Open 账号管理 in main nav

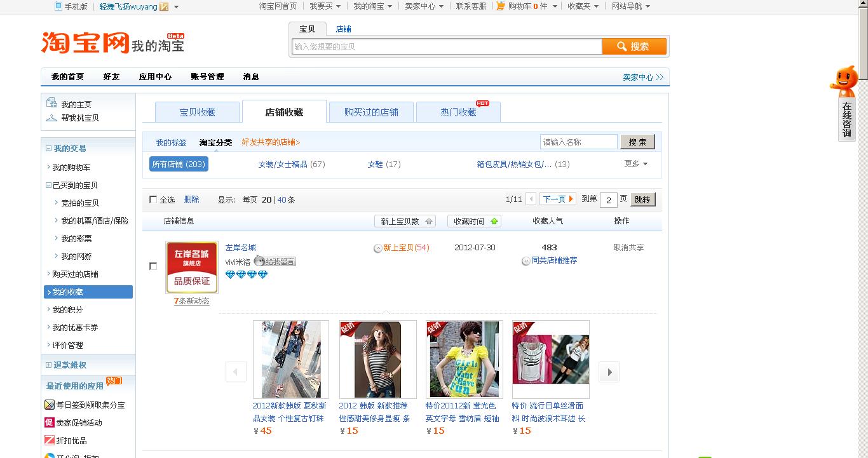(x=207, y=77)
